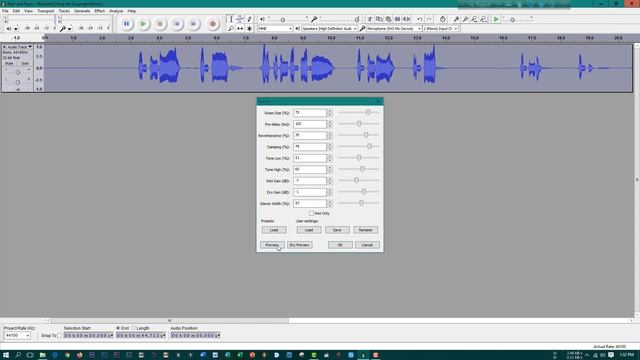The width and height of the screenshot is (640, 360).
Task: Open the Tracks menu
Action: pos(64,11)
